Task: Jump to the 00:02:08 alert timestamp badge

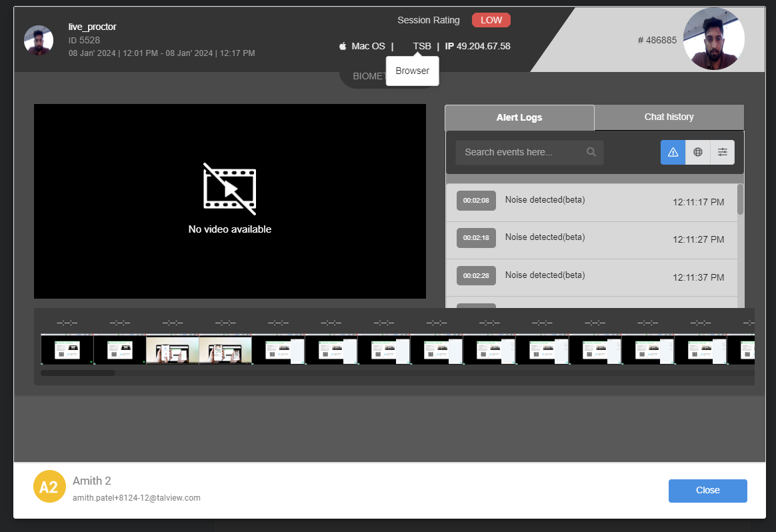Action: 476,201
